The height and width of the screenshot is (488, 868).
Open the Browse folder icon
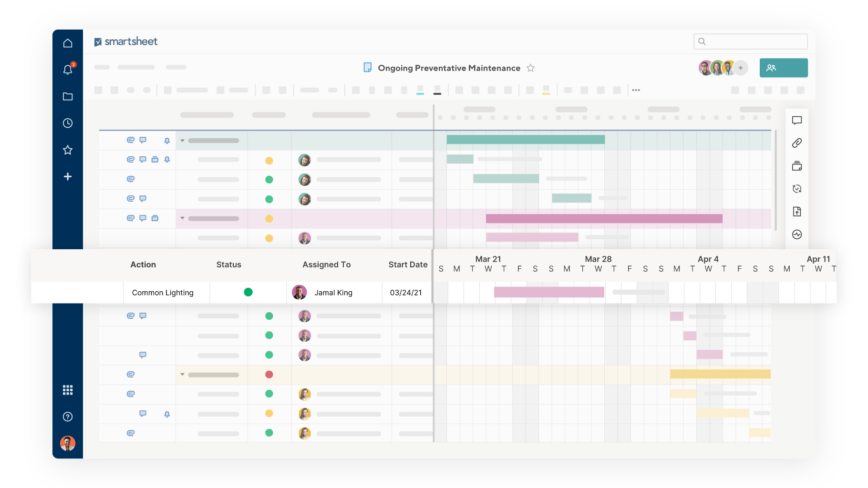pos(68,97)
